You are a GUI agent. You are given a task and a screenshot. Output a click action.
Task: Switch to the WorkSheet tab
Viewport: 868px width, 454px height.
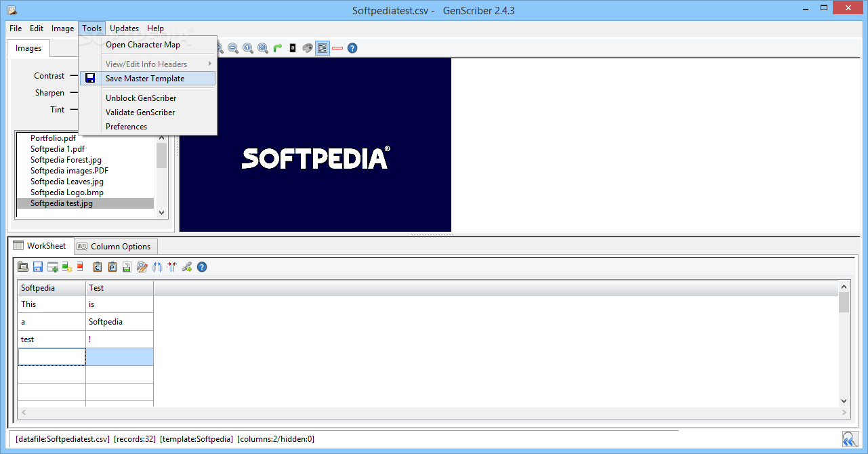click(x=40, y=246)
